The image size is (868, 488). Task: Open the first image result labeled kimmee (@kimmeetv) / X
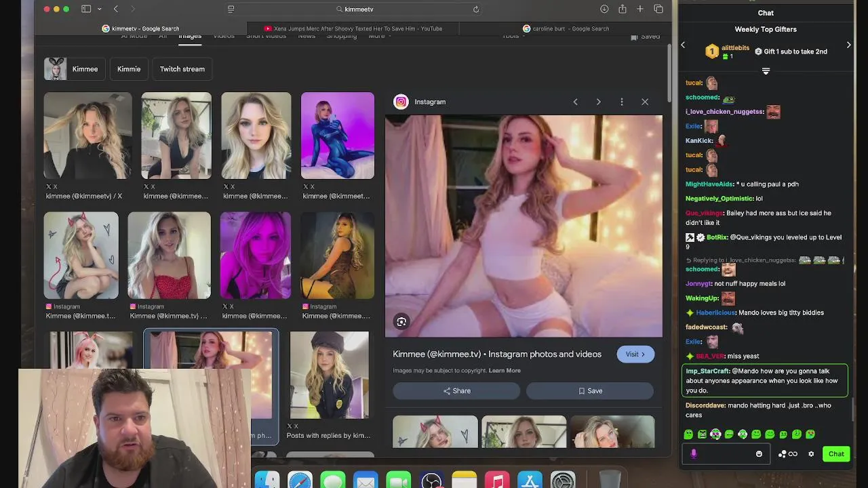pyautogui.click(x=87, y=136)
